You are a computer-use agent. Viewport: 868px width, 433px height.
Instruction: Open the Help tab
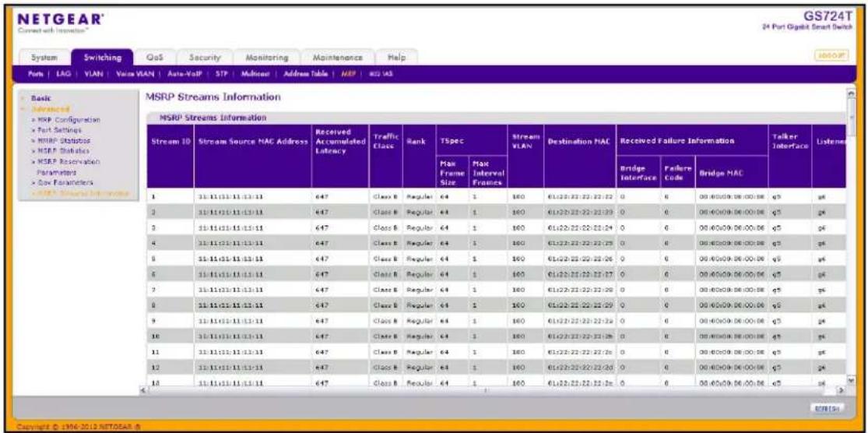point(395,58)
